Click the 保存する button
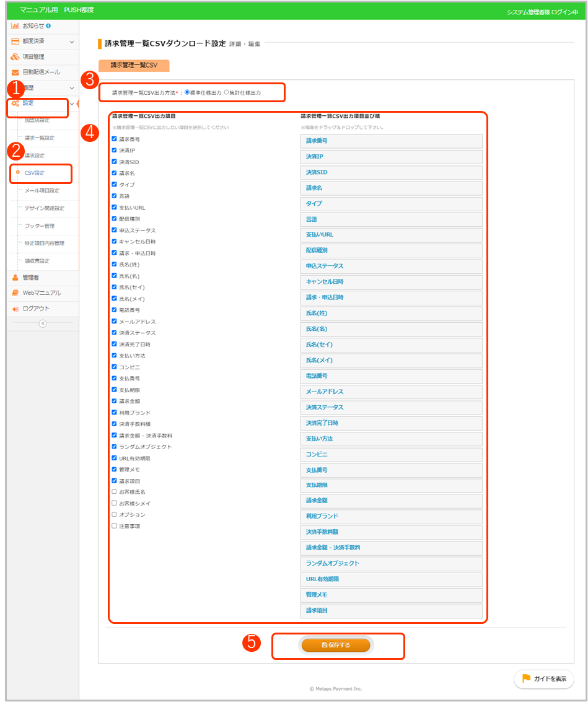This screenshot has width=588, height=702. pyautogui.click(x=336, y=645)
